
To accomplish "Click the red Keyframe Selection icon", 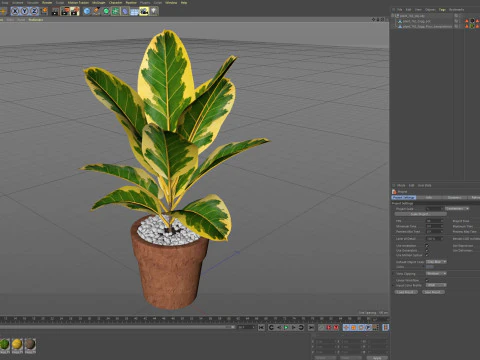I will 336,328.
